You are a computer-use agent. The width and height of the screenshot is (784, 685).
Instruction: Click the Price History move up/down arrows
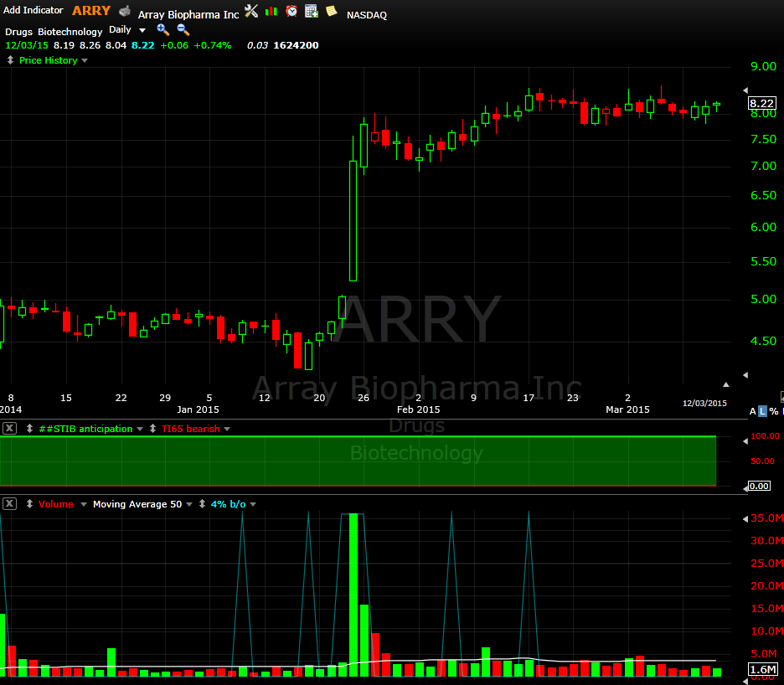coord(10,60)
